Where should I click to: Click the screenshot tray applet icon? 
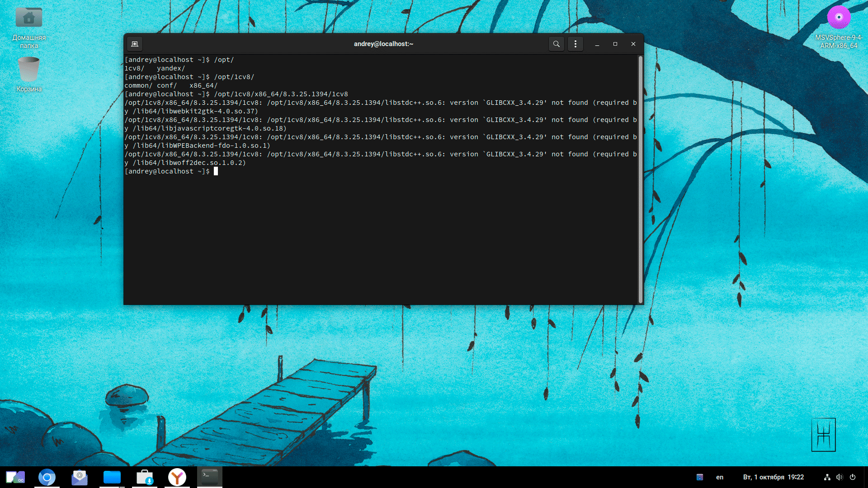click(700, 477)
